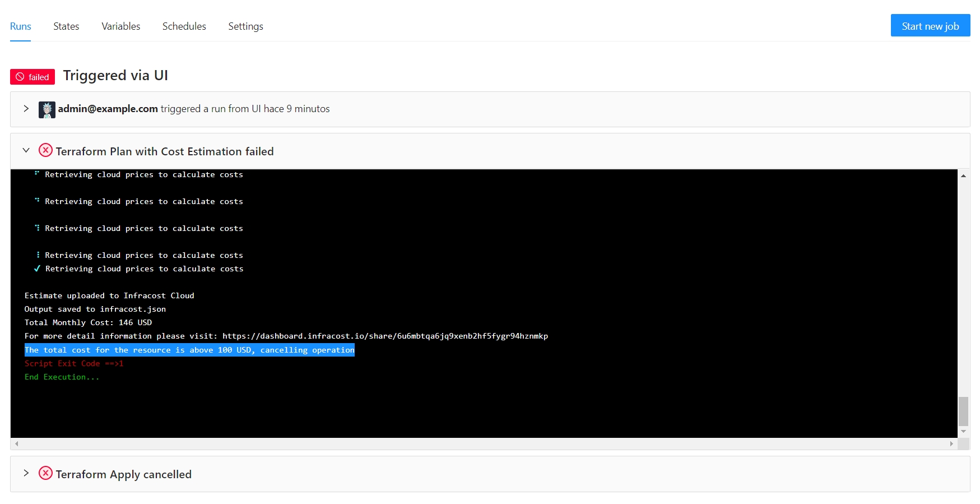Go to the Schedules tab
This screenshot has width=980, height=504.
(x=184, y=26)
